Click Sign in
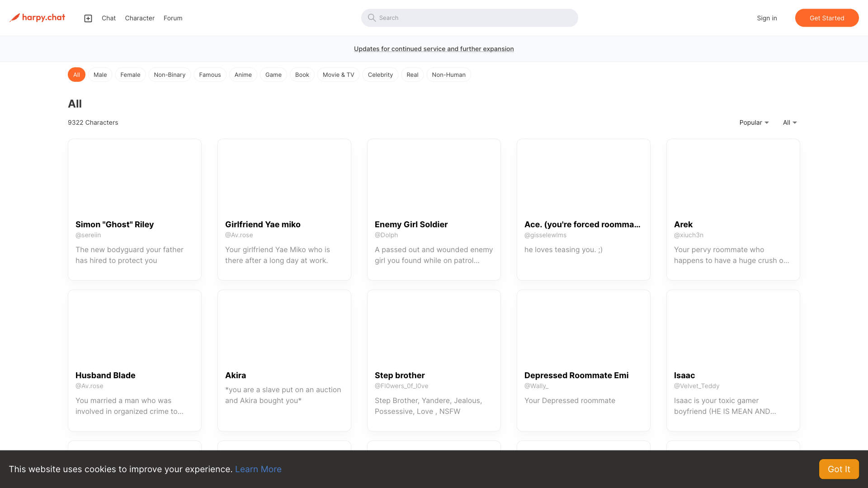 [x=767, y=18]
